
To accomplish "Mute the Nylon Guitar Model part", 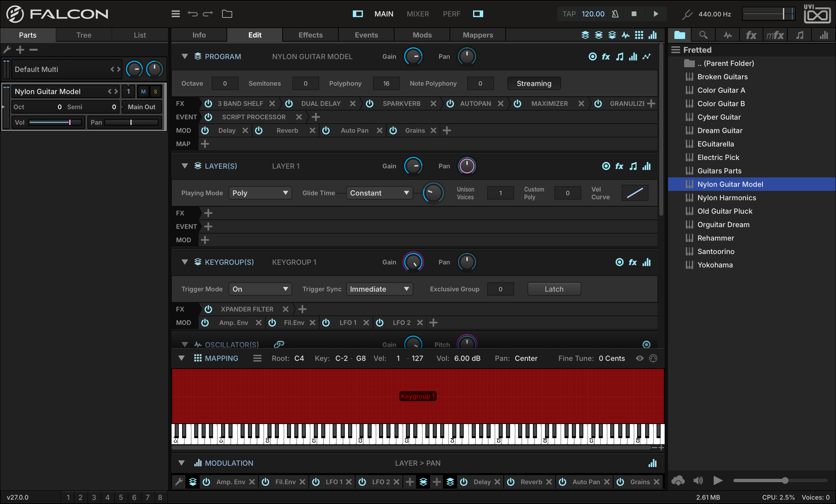I will point(143,92).
